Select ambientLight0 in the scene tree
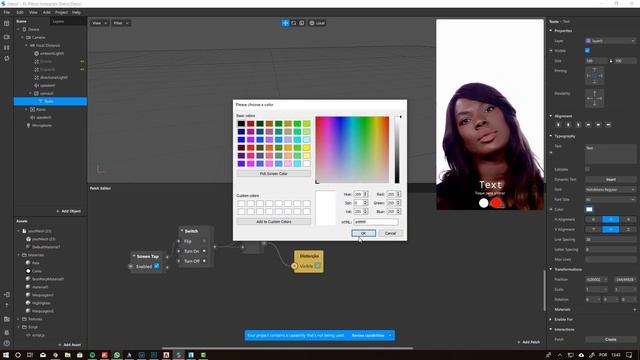 click(51, 53)
